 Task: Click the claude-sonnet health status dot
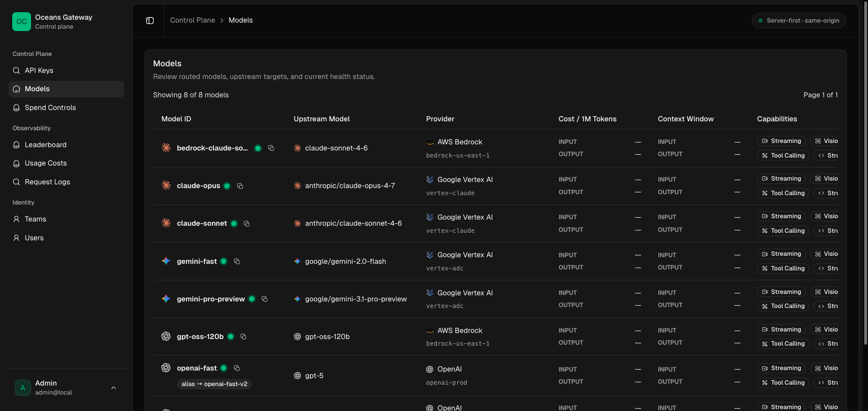coord(234,223)
